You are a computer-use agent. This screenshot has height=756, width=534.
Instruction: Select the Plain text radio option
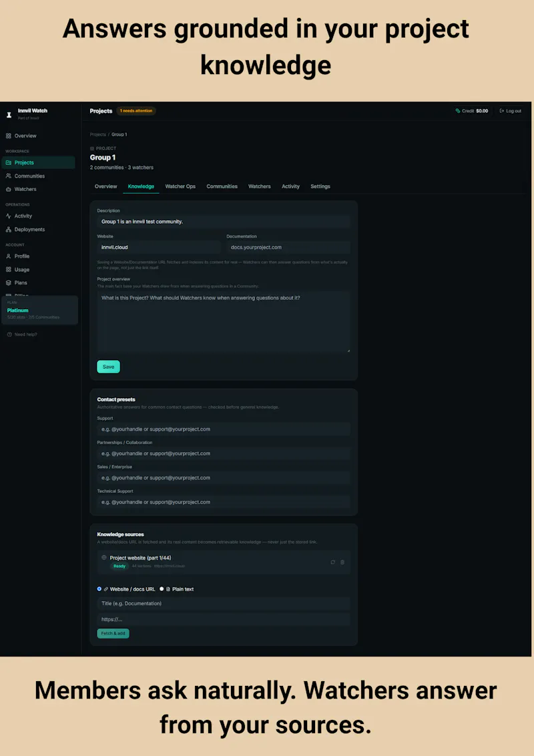coord(162,589)
